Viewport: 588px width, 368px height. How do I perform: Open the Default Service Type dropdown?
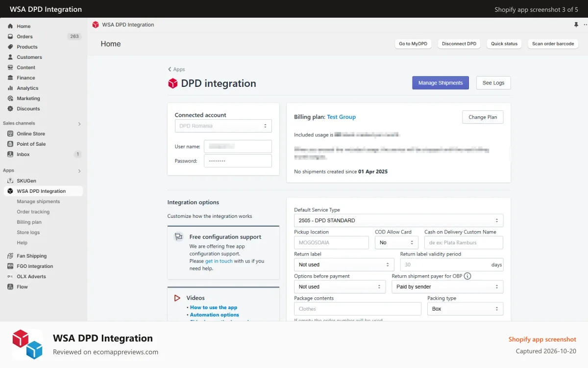398,220
